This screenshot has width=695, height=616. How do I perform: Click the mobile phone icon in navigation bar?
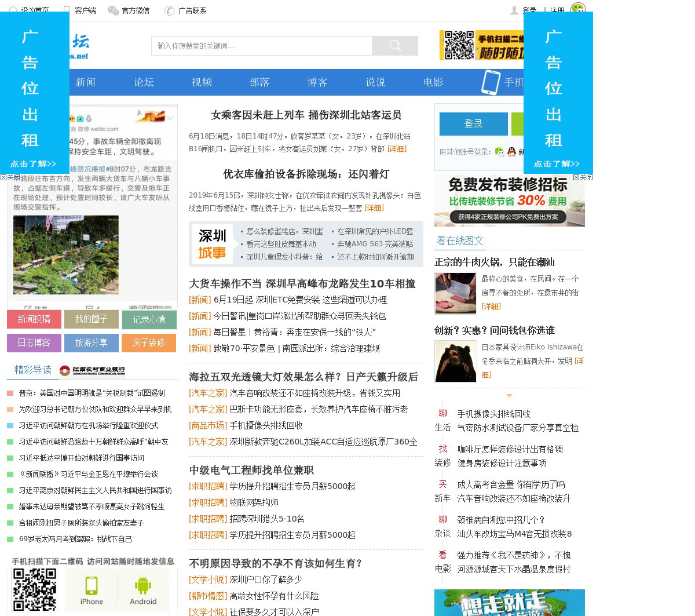point(491,82)
